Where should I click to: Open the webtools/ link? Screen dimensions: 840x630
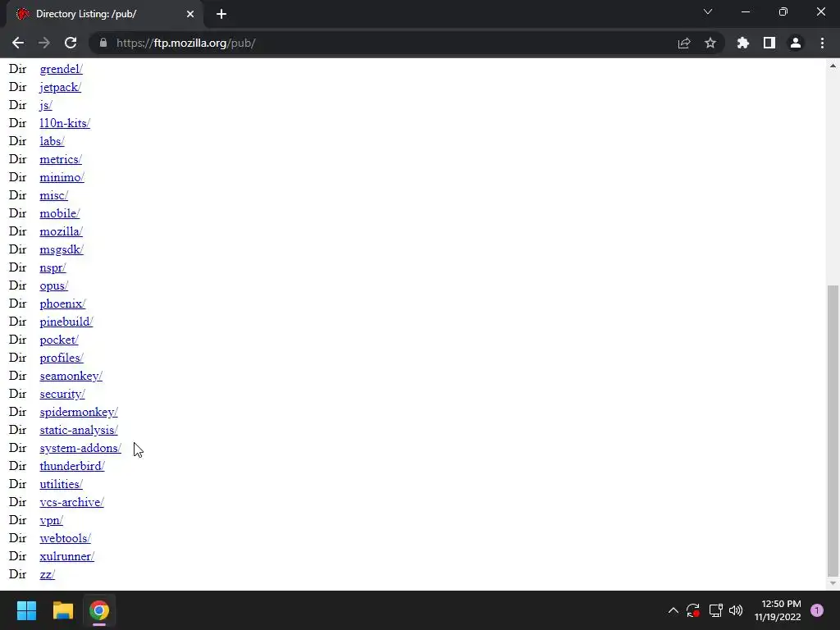click(65, 538)
